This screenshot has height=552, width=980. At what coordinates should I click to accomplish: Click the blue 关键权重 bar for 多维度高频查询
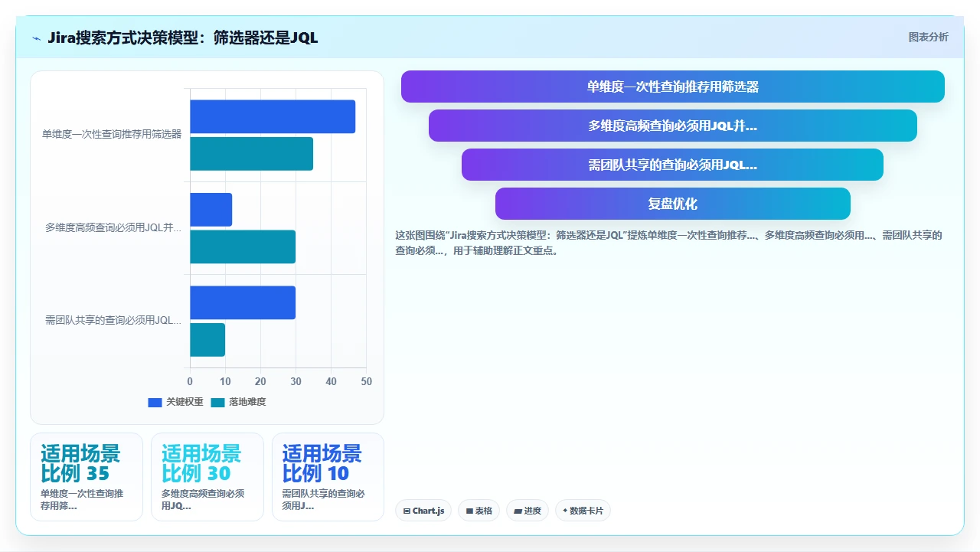pyautogui.click(x=211, y=210)
